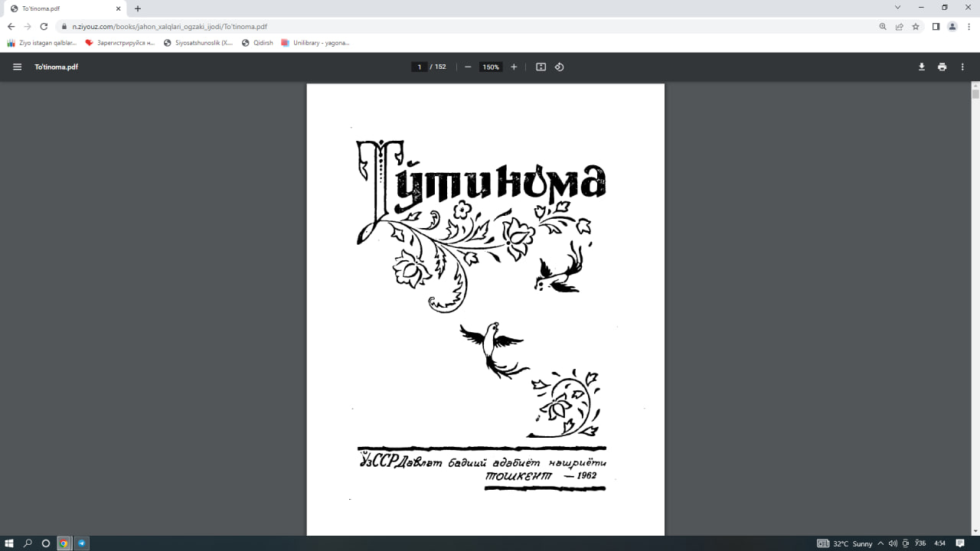Screen dimensions: 980x551
Task: Open the PDF sidebar menu (hamburger icon)
Action: [17, 67]
